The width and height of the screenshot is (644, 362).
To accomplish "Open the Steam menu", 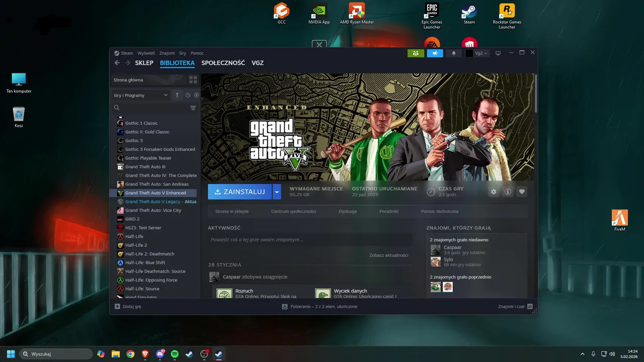I will click(127, 53).
